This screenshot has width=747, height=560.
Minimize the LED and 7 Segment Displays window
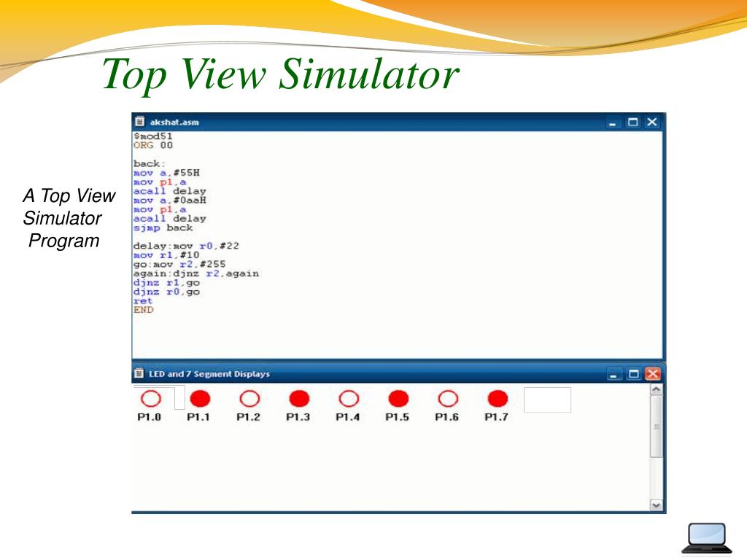[614, 374]
